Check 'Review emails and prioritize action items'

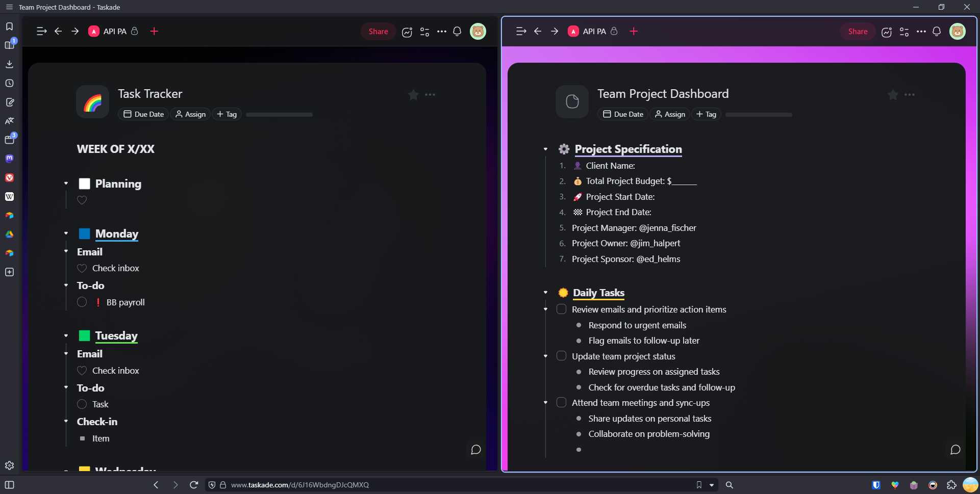point(561,309)
